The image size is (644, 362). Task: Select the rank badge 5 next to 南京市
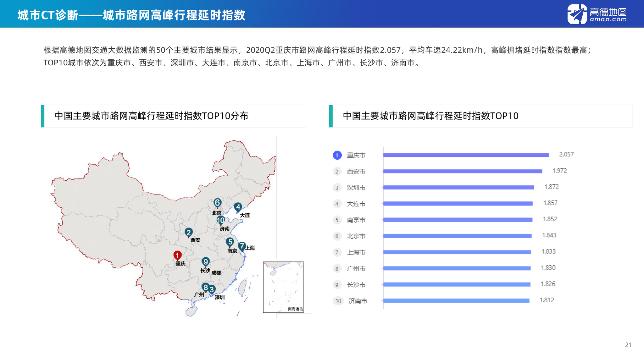tap(337, 220)
